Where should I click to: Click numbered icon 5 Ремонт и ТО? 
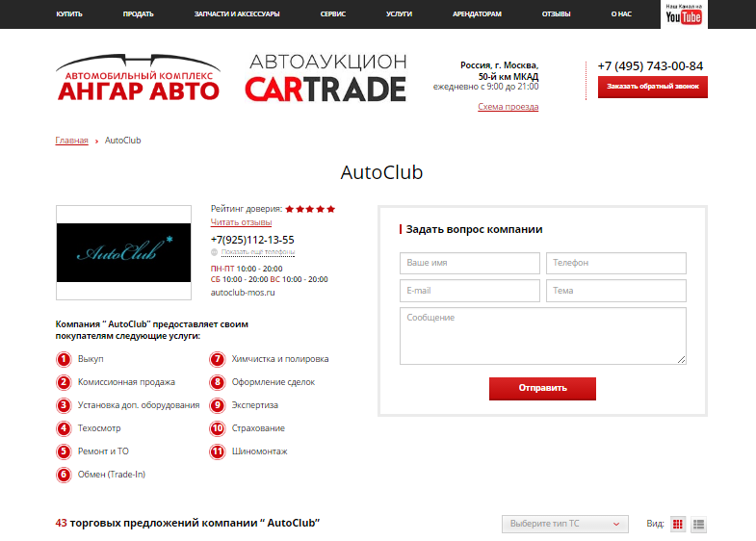coord(64,451)
